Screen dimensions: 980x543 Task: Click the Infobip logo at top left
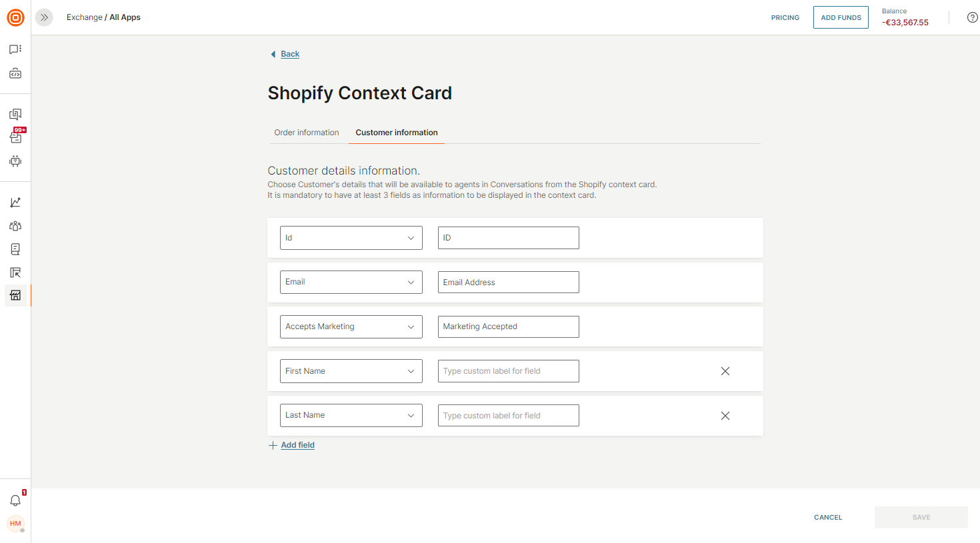pos(15,17)
